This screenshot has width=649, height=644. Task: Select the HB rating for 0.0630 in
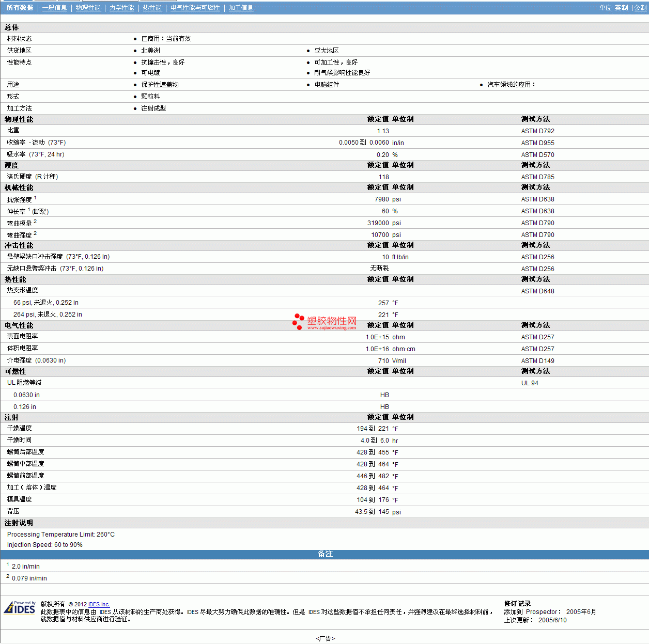[x=384, y=395]
